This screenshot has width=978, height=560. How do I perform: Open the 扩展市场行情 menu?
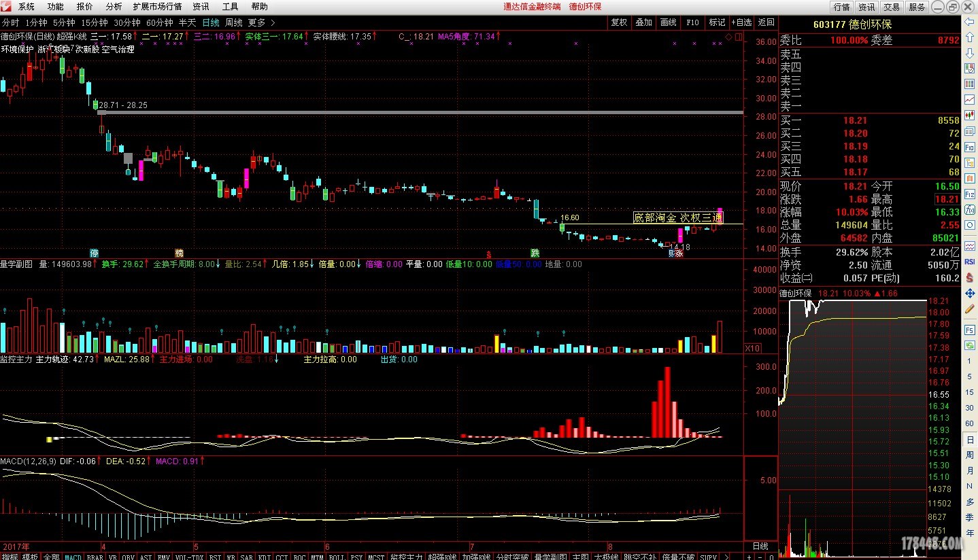(x=157, y=7)
